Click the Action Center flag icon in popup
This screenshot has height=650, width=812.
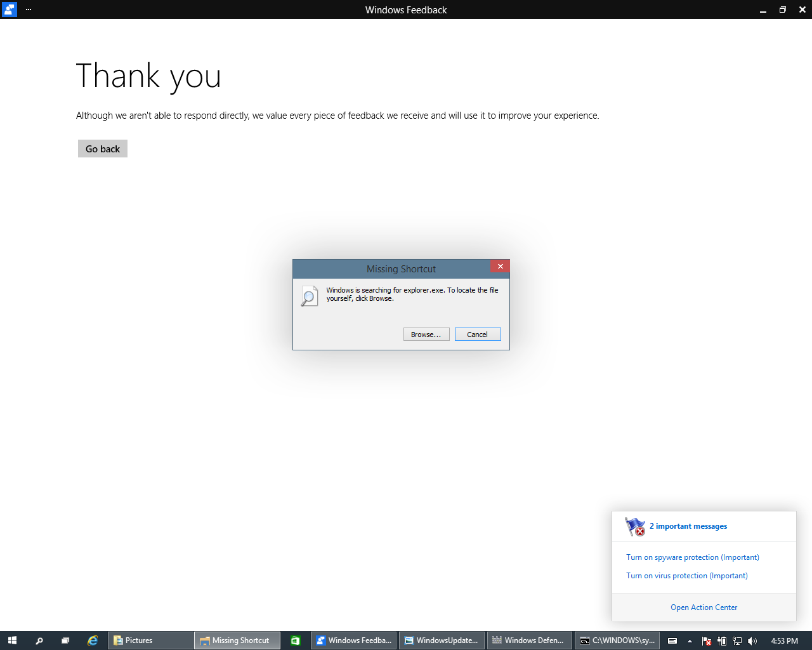(635, 527)
